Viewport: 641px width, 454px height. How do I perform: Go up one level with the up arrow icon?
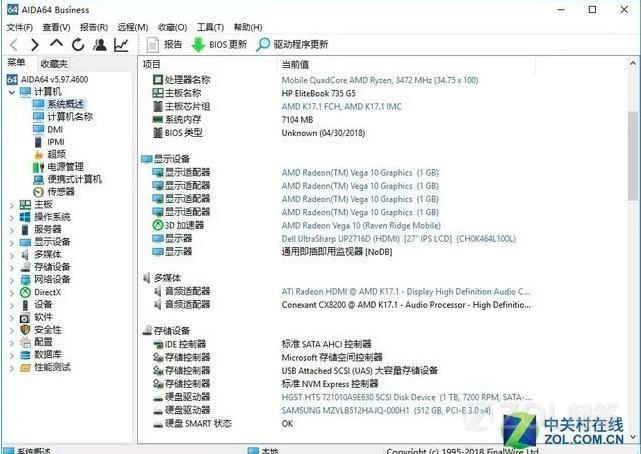point(56,43)
